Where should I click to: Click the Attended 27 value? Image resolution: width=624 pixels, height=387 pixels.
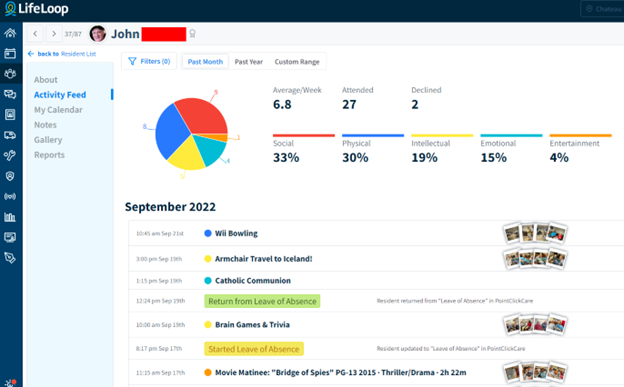349,105
